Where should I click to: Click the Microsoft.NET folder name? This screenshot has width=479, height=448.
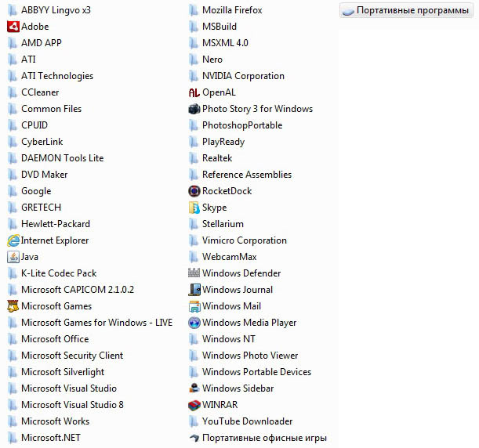(51, 438)
